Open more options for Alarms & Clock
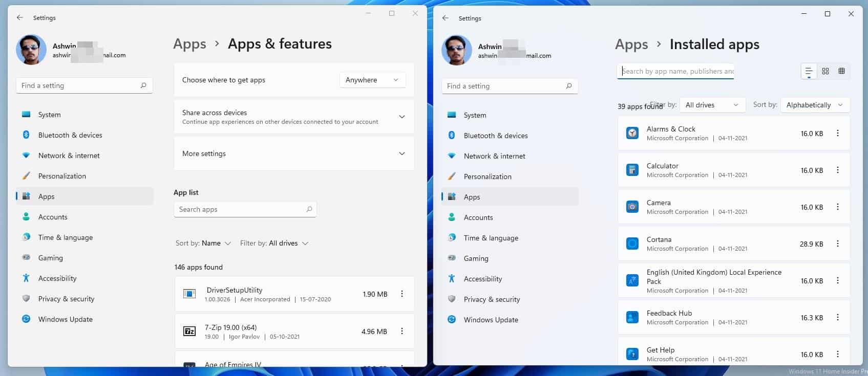 [x=838, y=134]
